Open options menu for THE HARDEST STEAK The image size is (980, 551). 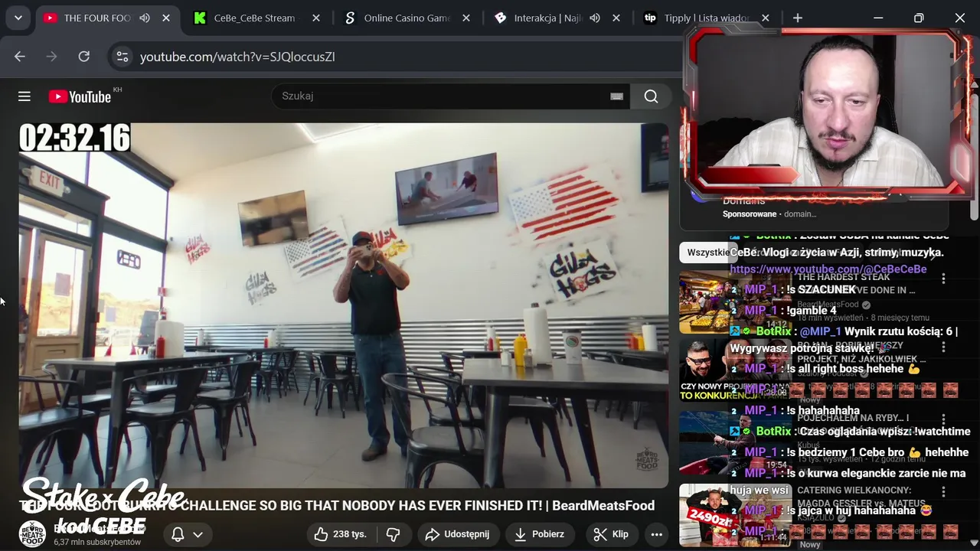click(943, 279)
